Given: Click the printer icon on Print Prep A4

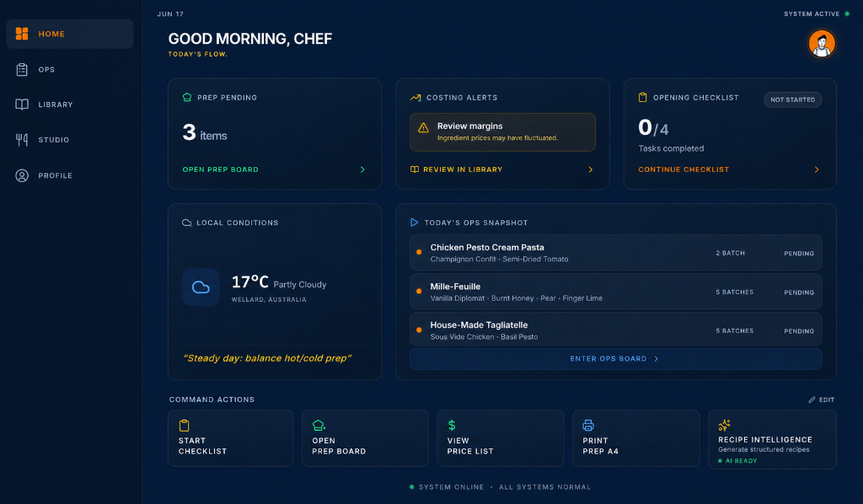Looking at the screenshot, I should [x=588, y=426].
